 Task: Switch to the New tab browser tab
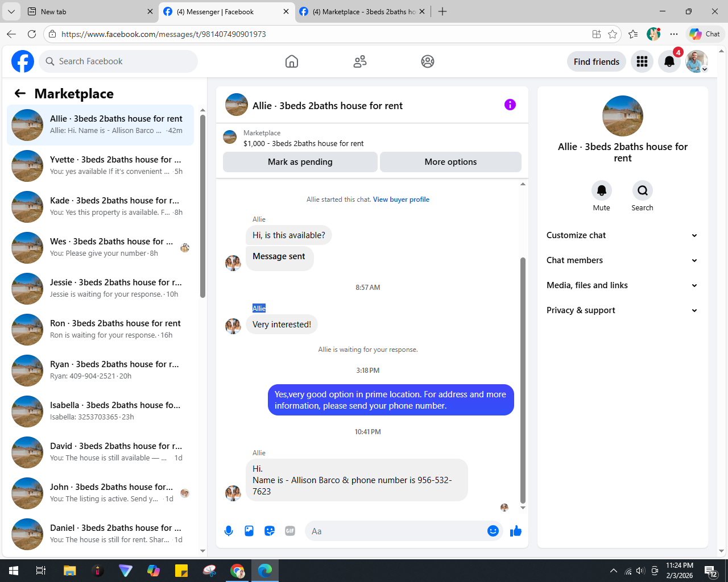(x=90, y=11)
